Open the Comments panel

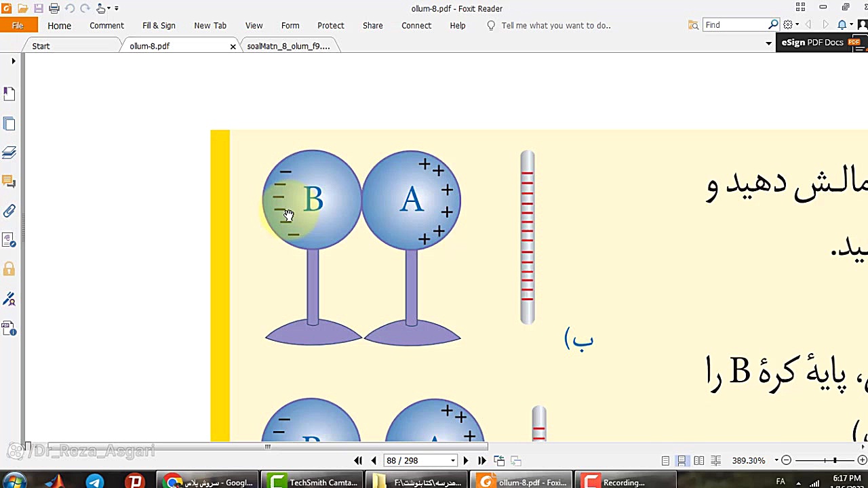[x=9, y=182]
